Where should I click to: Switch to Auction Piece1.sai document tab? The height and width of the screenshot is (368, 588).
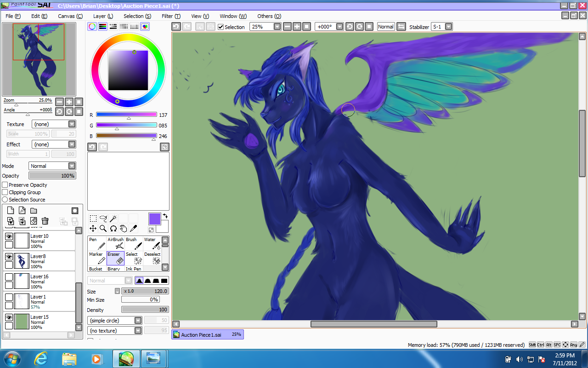(208, 335)
